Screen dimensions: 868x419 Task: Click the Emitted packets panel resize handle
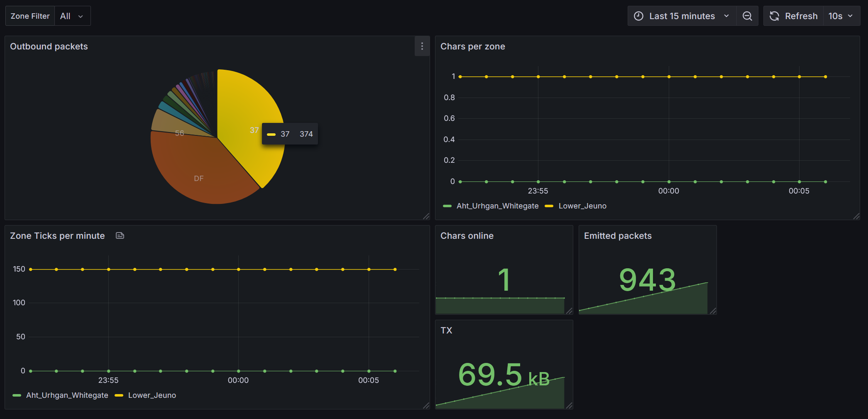pyautogui.click(x=713, y=311)
